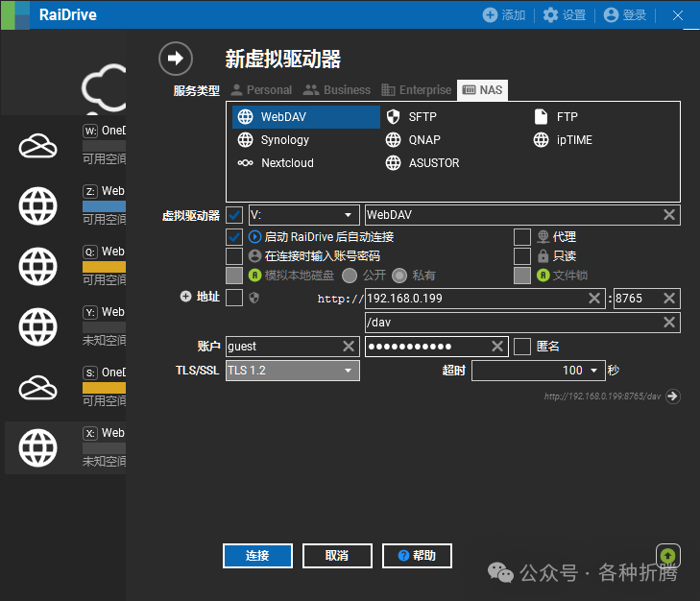The image size is (700, 601).
Task: Click the 取消 cancel button
Action: (337, 556)
